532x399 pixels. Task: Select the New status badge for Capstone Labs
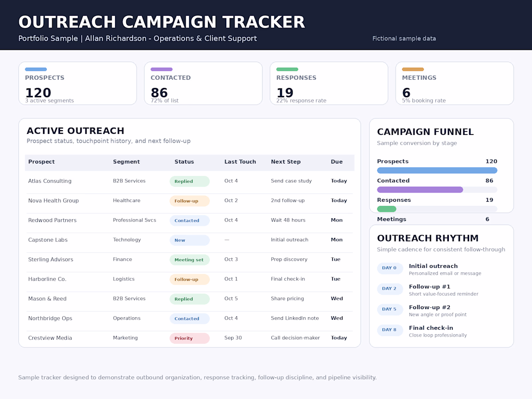(189, 240)
